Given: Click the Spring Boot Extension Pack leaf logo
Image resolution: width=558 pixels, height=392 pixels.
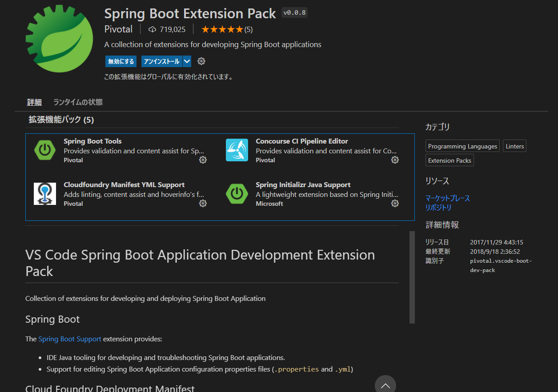Looking at the screenshot, I should (x=60, y=39).
